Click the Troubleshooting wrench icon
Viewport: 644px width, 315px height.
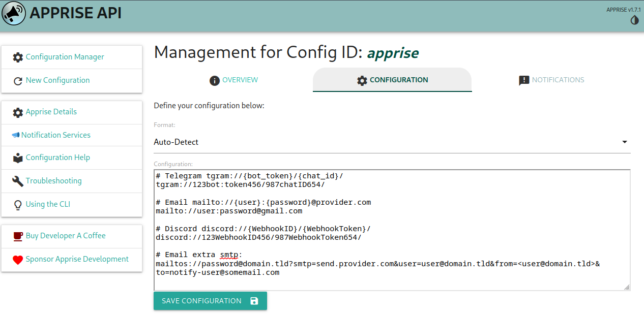tap(18, 181)
